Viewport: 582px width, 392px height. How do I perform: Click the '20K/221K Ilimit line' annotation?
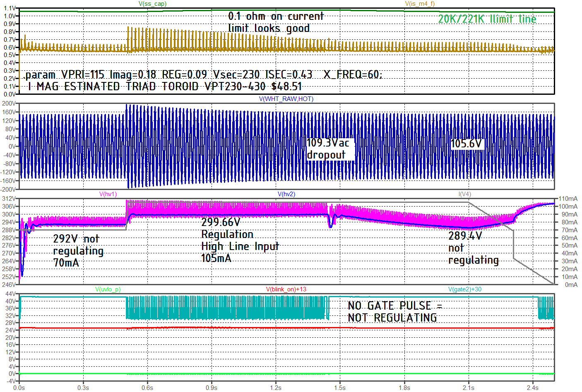487,19
